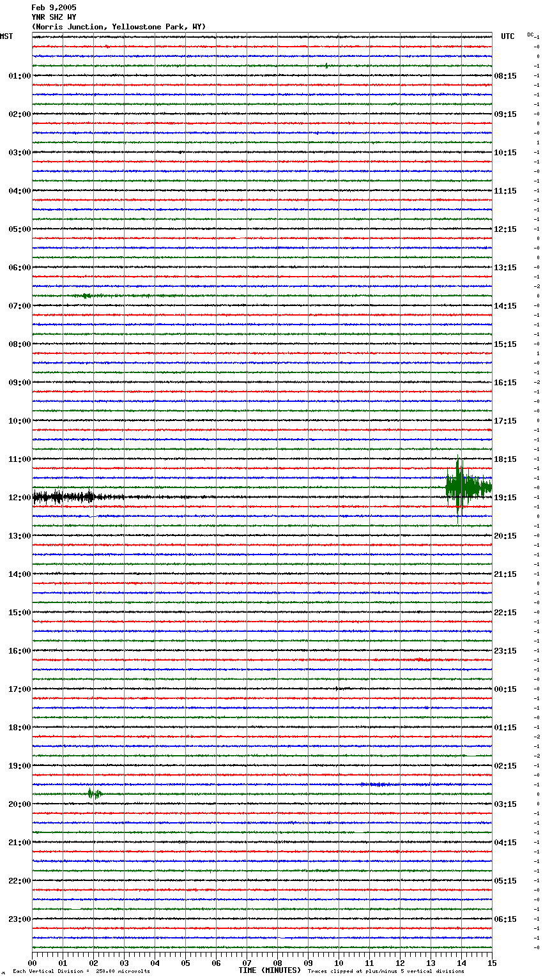The image size is (543, 980).
Task: Select the 02:00 MST row label
Action: [x=20, y=114]
